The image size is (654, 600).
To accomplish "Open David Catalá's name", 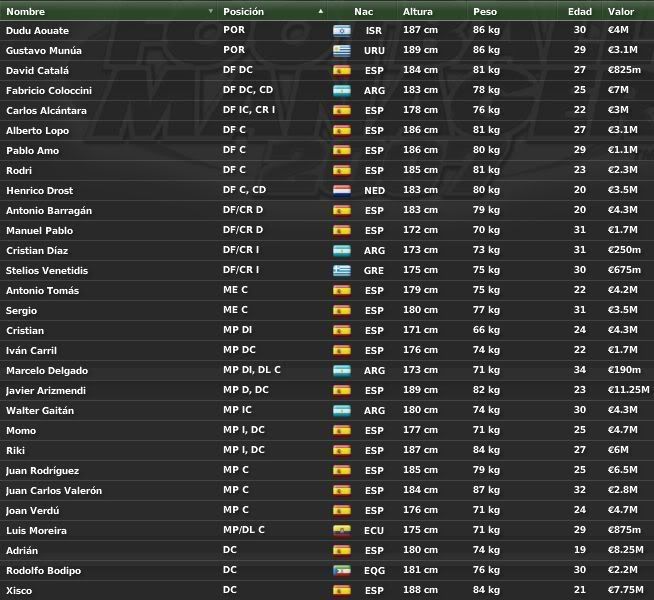I will tap(38, 70).
